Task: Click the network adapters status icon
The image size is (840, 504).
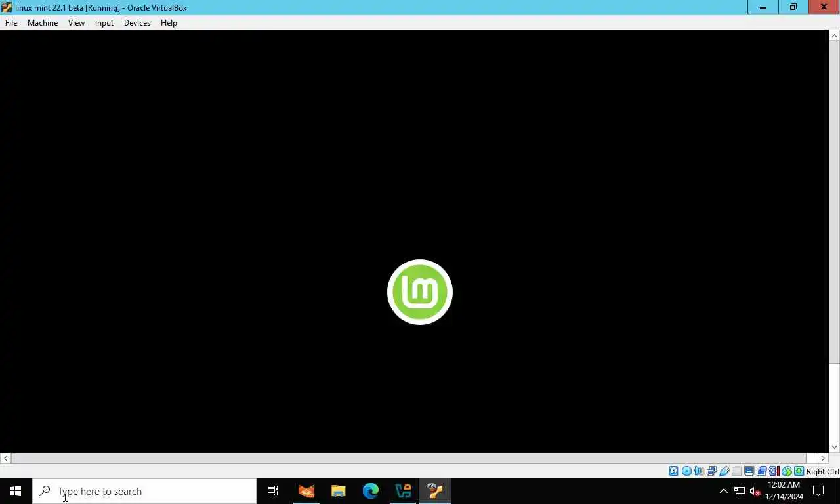Action: (711, 471)
